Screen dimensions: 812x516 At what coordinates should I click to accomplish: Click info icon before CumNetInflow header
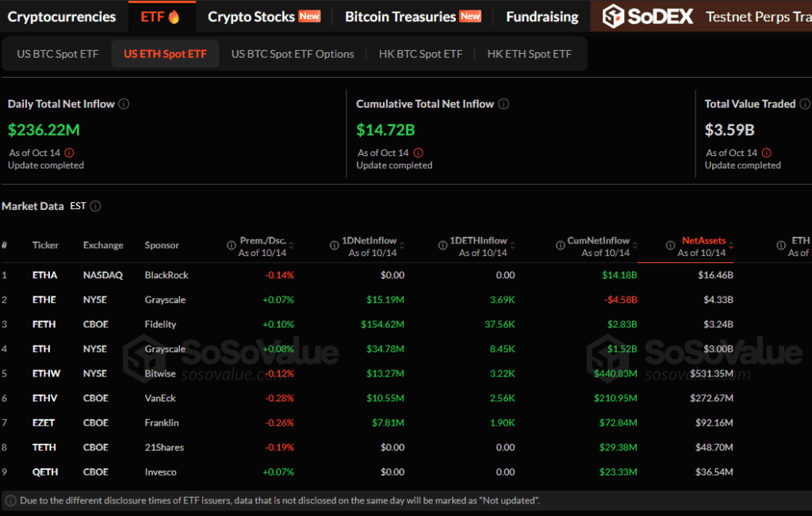coord(560,246)
